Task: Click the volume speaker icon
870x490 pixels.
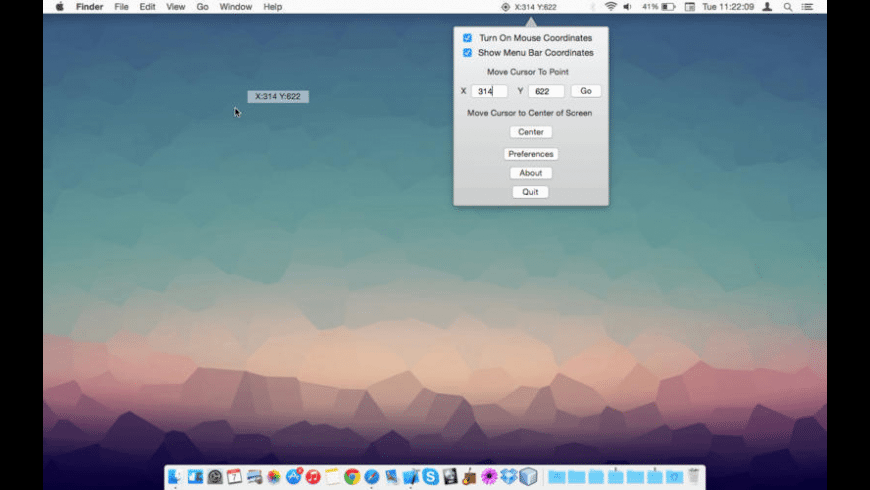Action: (628, 7)
